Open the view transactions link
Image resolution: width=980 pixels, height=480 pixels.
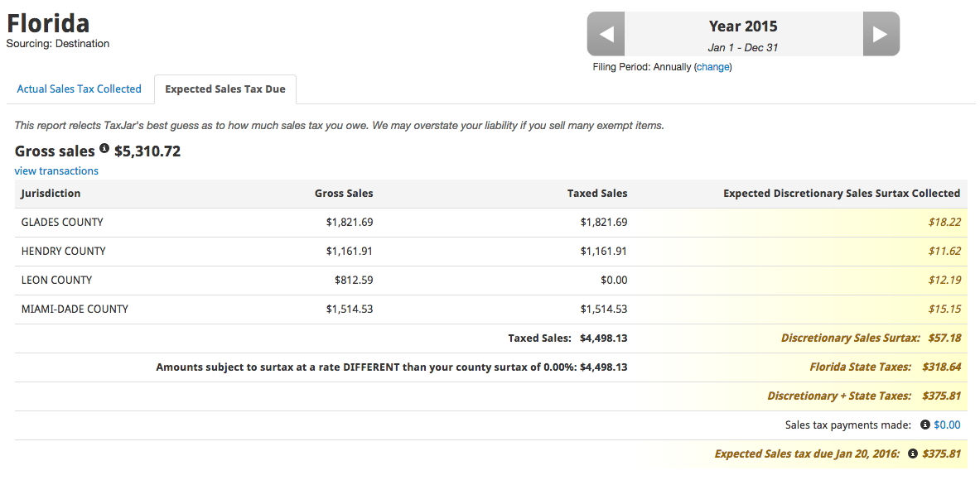[56, 170]
